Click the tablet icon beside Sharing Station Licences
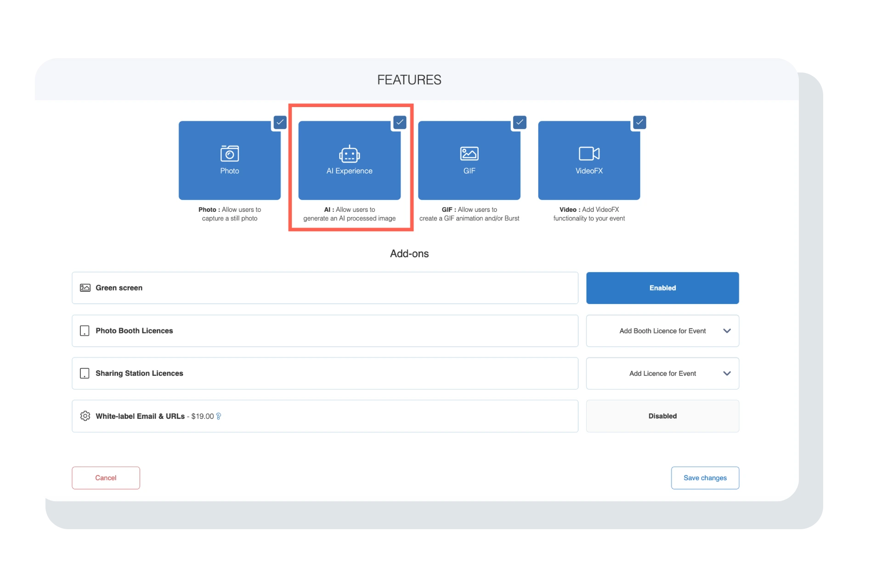 (x=85, y=373)
